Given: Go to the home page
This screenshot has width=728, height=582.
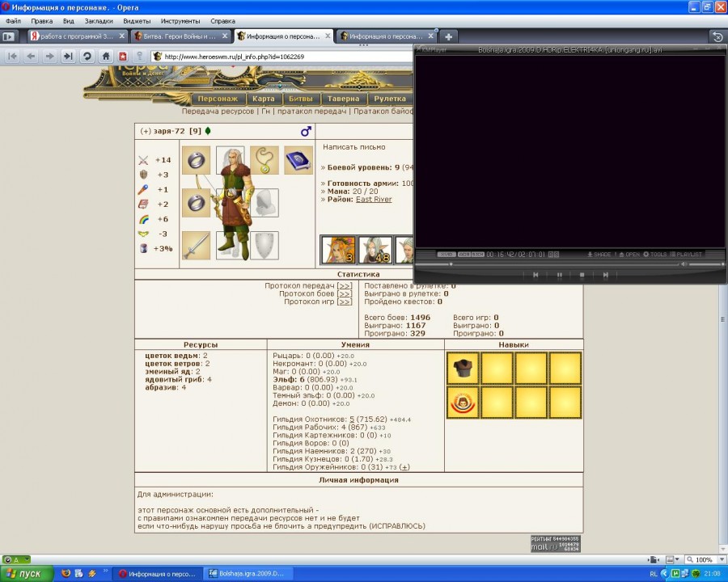Looking at the screenshot, I should click(105, 56).
